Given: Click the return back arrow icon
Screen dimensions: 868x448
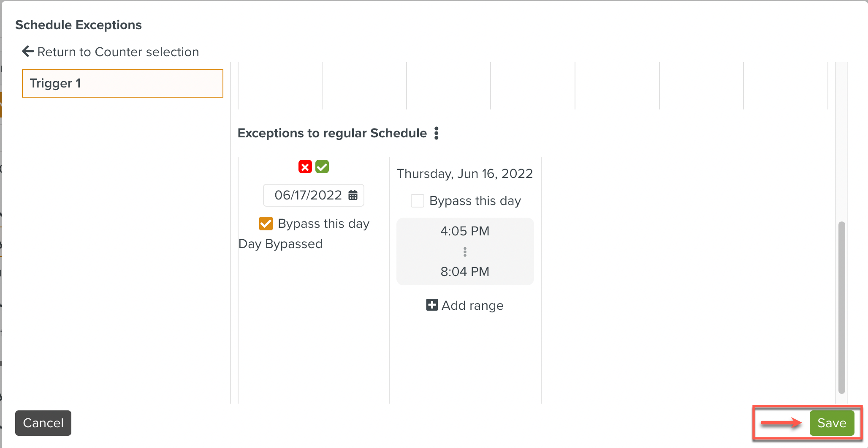Looking at the screenshot, I should point(27,51).
